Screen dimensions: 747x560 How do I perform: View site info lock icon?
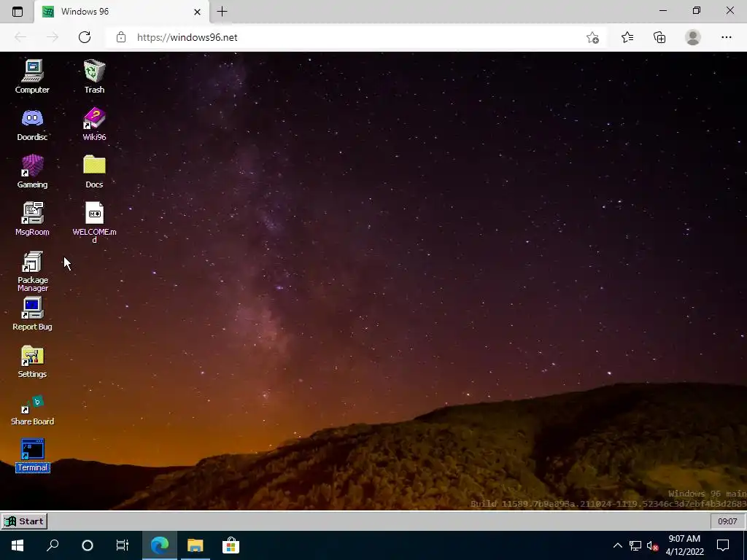[x=121, y=37]
